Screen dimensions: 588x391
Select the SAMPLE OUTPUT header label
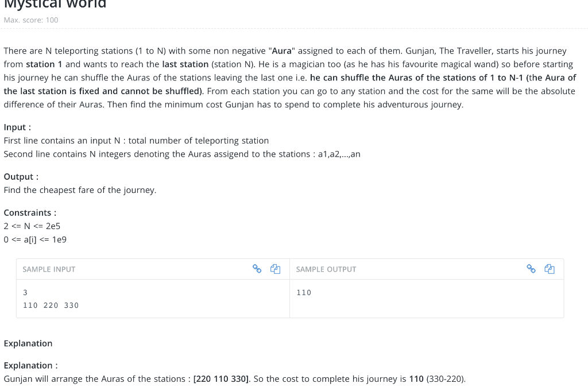[326, 269]
